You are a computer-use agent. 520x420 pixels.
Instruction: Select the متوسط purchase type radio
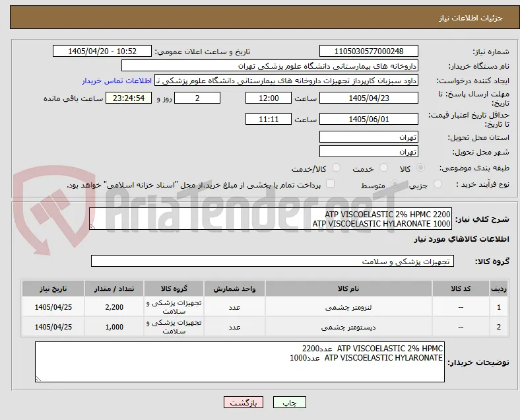tap(395, 184)
